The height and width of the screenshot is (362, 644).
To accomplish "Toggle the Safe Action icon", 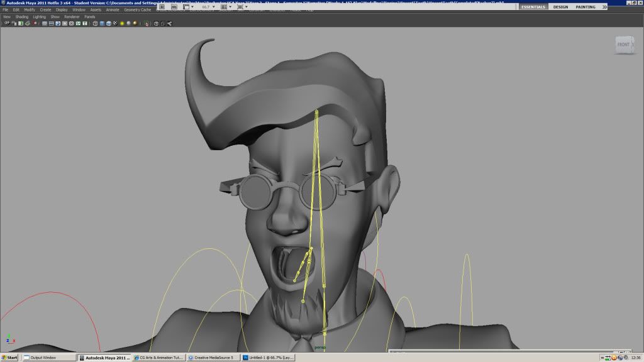I will pyautogui.click(x=78, y=23).
